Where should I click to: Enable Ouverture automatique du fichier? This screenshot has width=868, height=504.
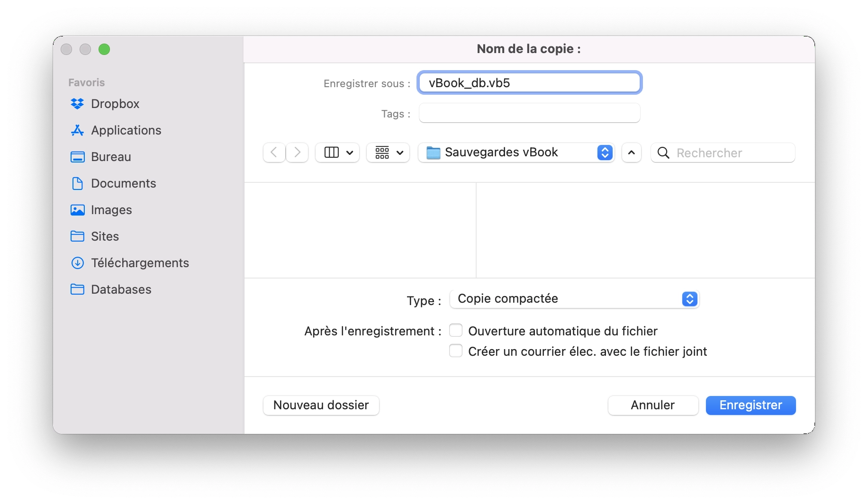[456, 330]
